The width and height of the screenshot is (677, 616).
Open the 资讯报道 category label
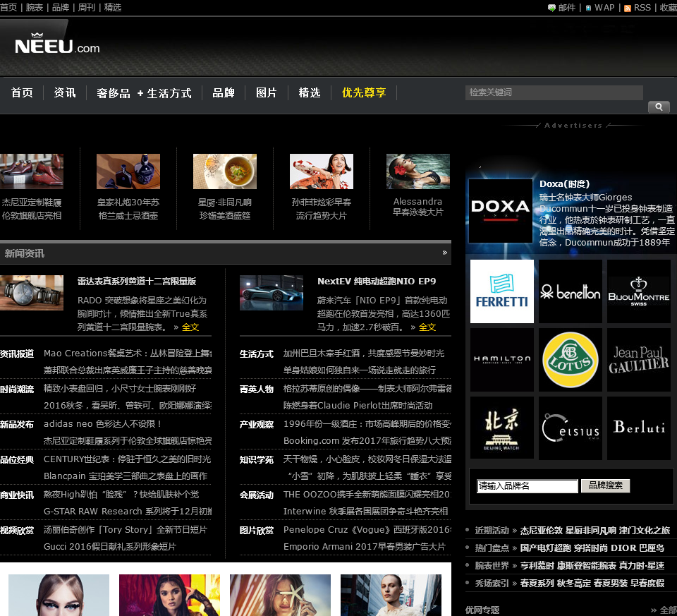17,354
